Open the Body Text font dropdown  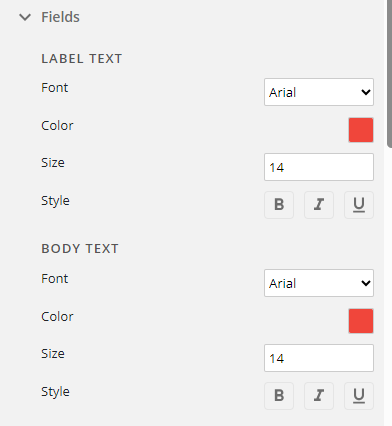tap(319, 283)
